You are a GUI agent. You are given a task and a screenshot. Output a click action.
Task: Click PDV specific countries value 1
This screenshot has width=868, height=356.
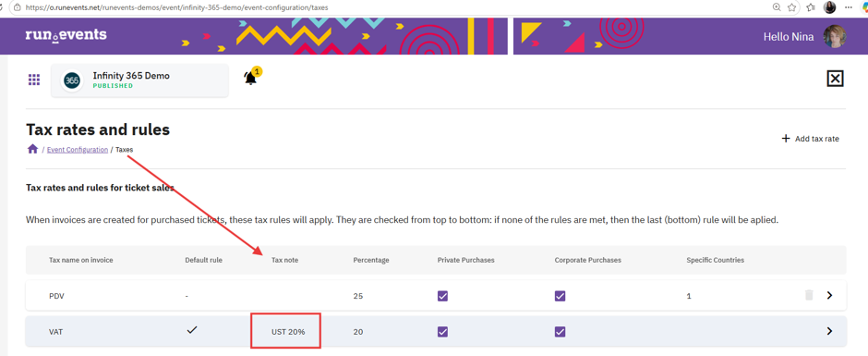tap(689, 296)
